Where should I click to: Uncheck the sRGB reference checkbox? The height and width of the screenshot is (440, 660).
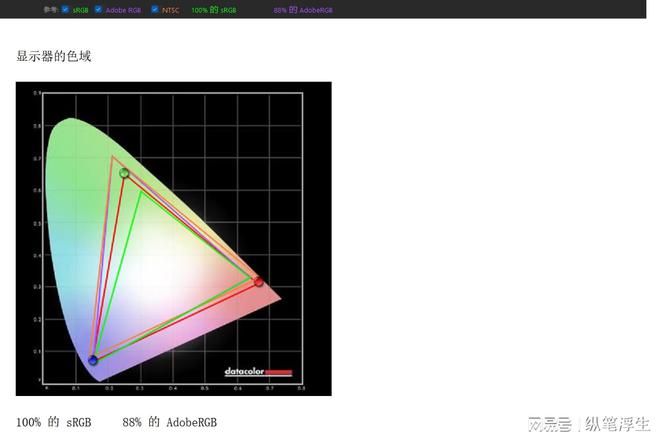65,9
